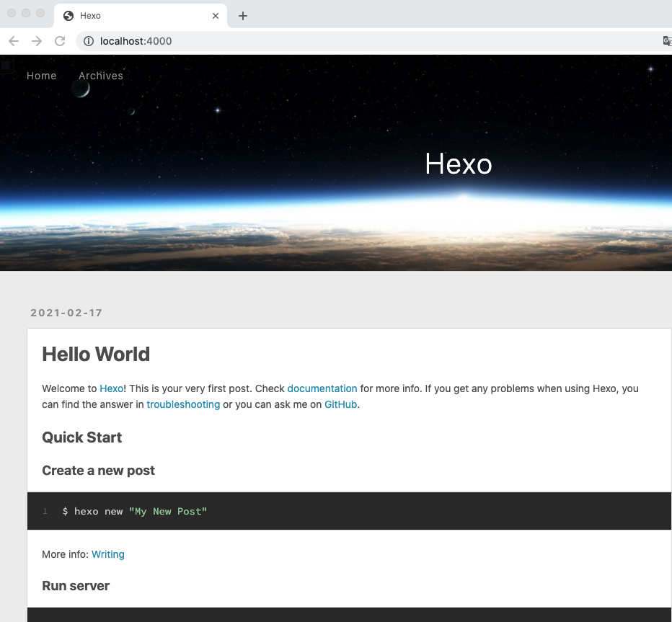This screenshot has height=622, width=672.
Task: Click the window zoom traffic light
Action: click(x=40, y=13)
